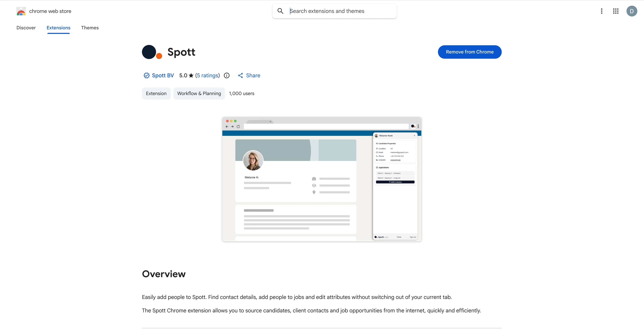The height and width of the screenshot is (333, 644).
Task: Click the rating star icon
Action: [191, 75]
